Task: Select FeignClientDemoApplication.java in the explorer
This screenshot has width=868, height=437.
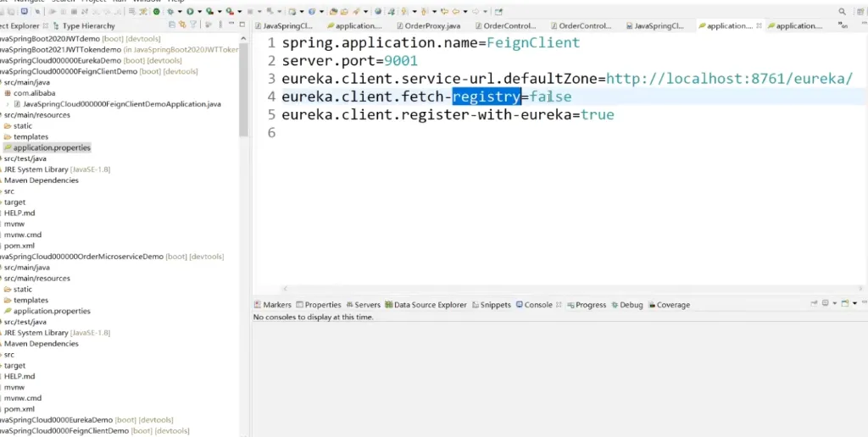Action: (117, 104)
